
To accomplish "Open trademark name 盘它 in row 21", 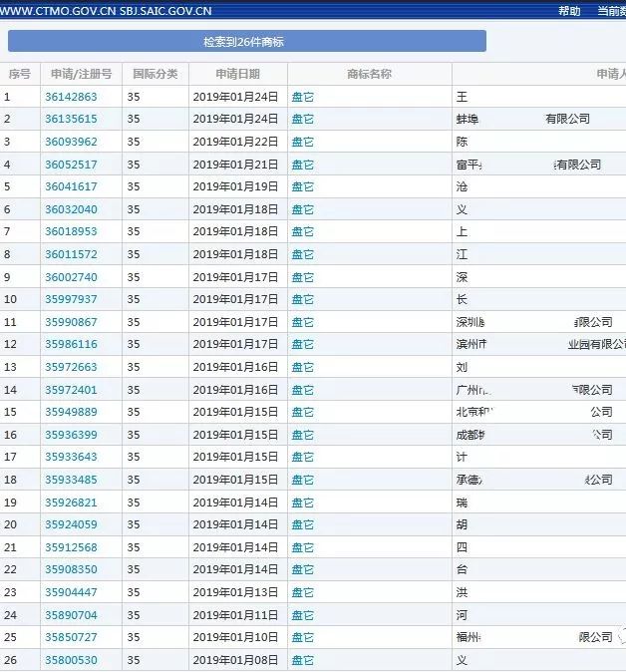I will (302, 547).
